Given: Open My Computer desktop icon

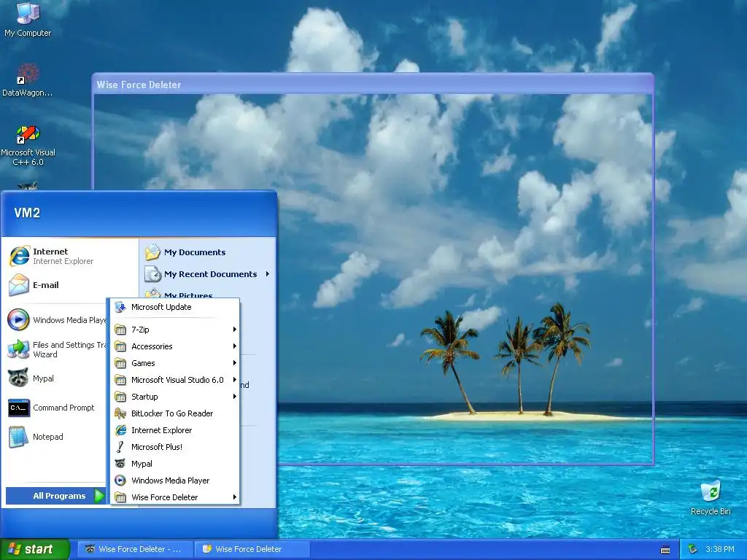Looking at the screenshot, I should [x=28, y=19].
